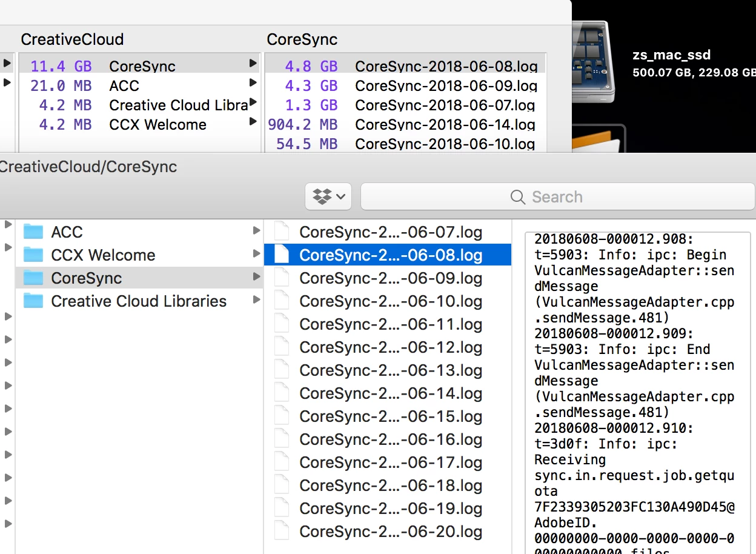The height and width of the screenshot is (554, 756).
Task: Click file icon of CoreSync-2...-06-11.log
Action: coord(282,324)
